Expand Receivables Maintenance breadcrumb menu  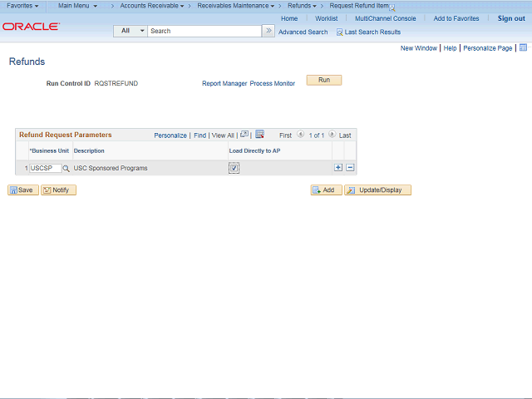pyautogui.click(x=236, y=6)
